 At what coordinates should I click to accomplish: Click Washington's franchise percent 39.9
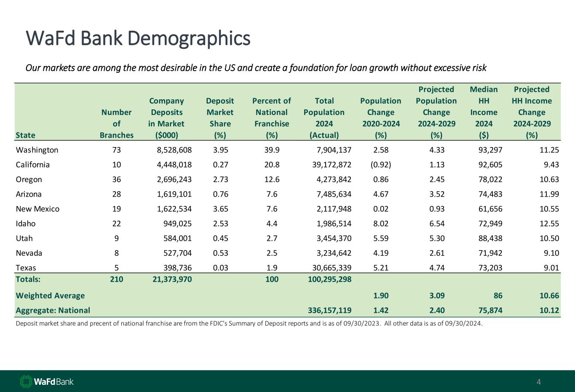pos(272,150)
